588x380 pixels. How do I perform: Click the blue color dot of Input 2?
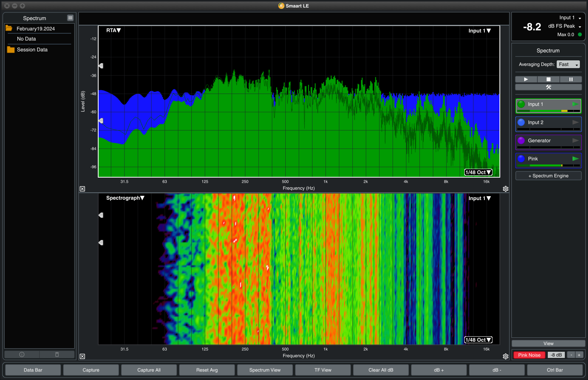[x=521, y=122]
